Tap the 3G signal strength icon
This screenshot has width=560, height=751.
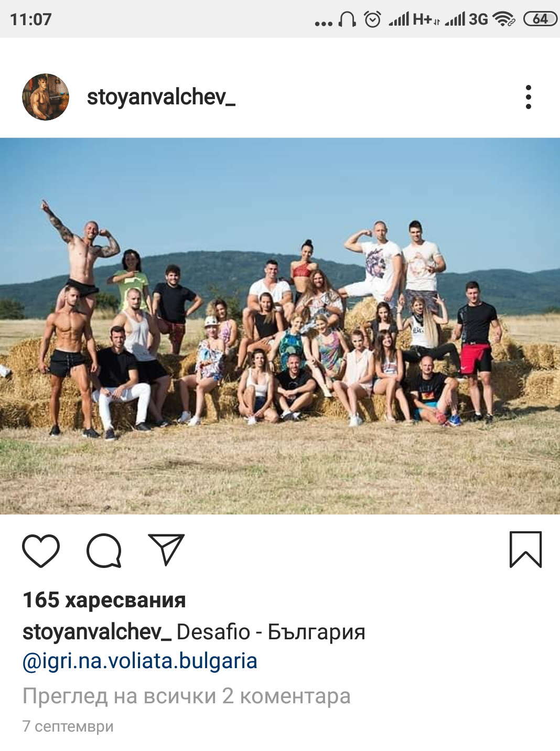tap(466, 19)
